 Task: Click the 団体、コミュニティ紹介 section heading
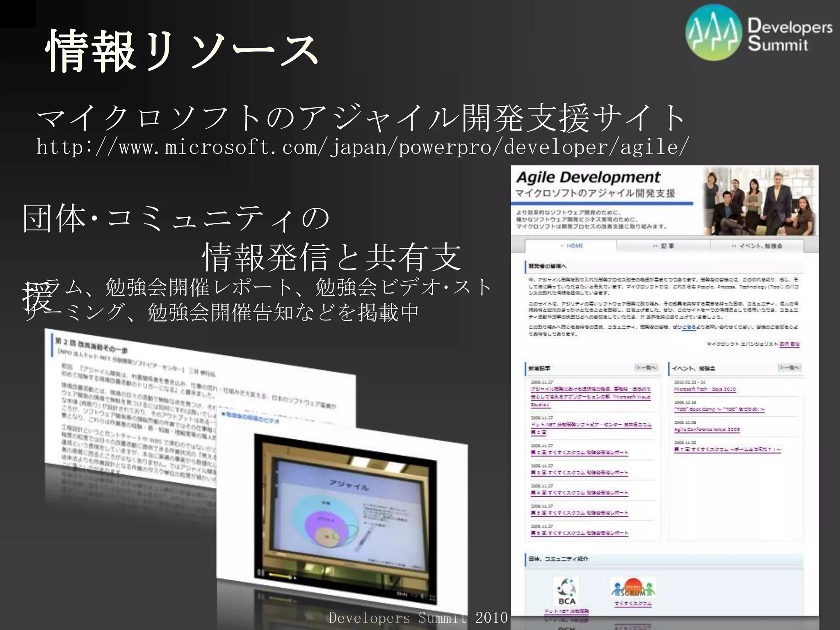coord(558,559)
